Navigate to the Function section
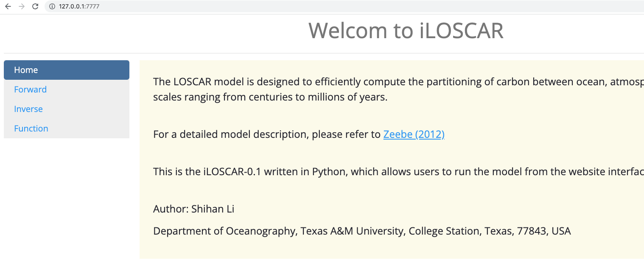Image resolution: width=644 pixels, height=263 pixels. click(31, 129)
